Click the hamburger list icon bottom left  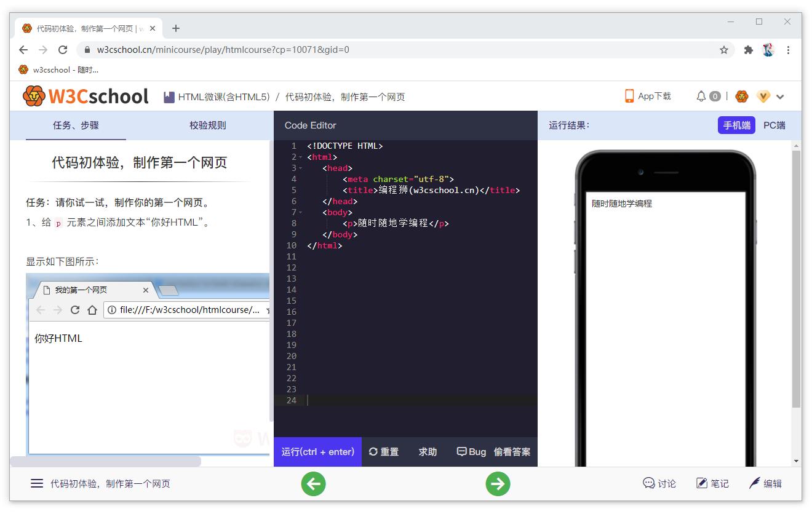pyautogui.click(x=37, y=483)
